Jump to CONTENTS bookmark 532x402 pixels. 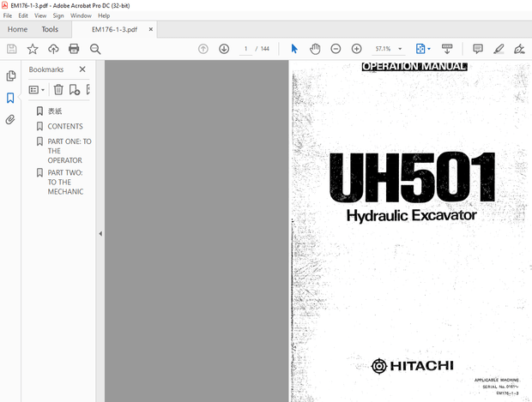(65, 127)
